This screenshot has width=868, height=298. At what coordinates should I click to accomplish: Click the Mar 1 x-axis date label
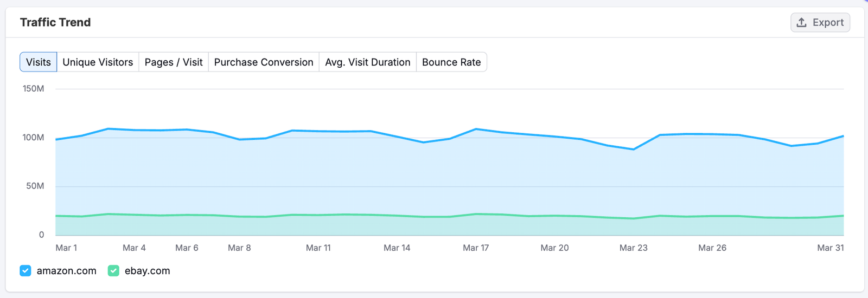pyautogui.click(x=66, y=248)
